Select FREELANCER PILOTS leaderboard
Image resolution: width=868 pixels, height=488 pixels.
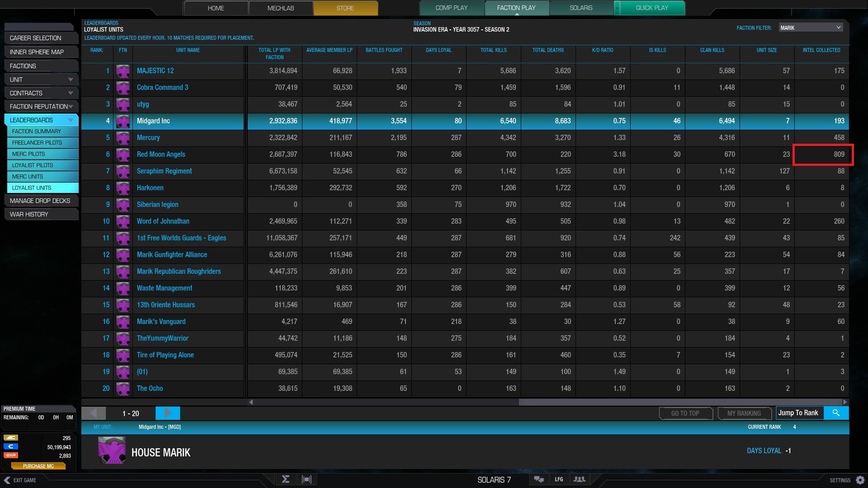click(x=43, y=143)
